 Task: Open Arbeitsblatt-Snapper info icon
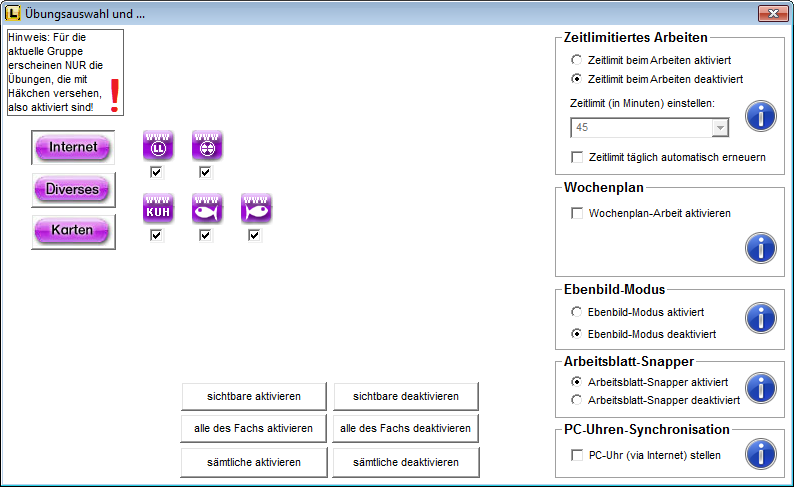click(x=761, y=388)
